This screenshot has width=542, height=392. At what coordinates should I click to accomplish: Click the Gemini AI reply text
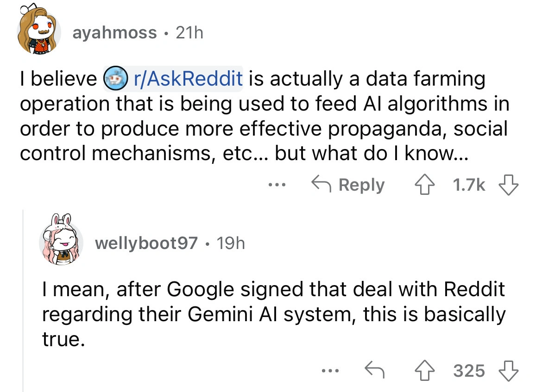pyautogui.click(x=273, y=314)
